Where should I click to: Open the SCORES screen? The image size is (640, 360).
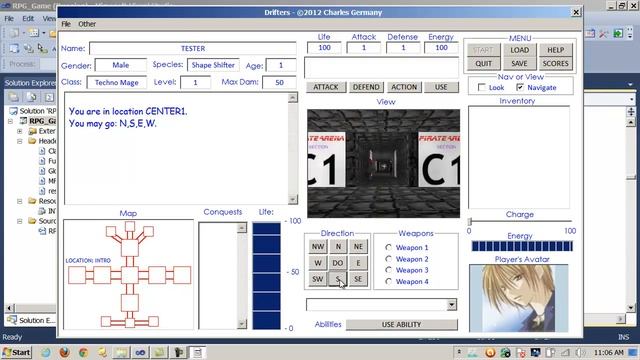(556, 63)
